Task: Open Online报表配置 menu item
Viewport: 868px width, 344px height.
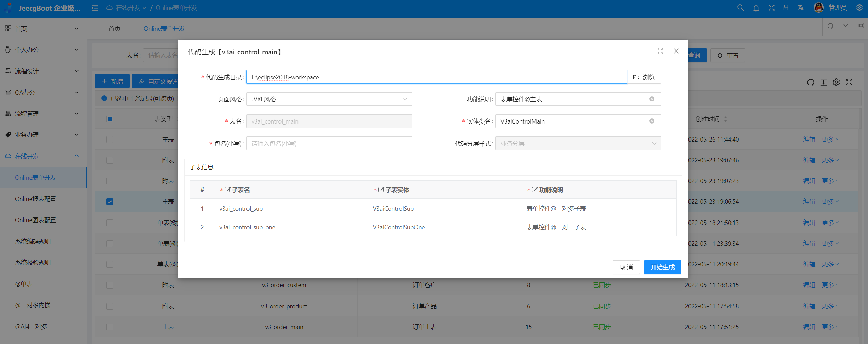Action: 43,199
